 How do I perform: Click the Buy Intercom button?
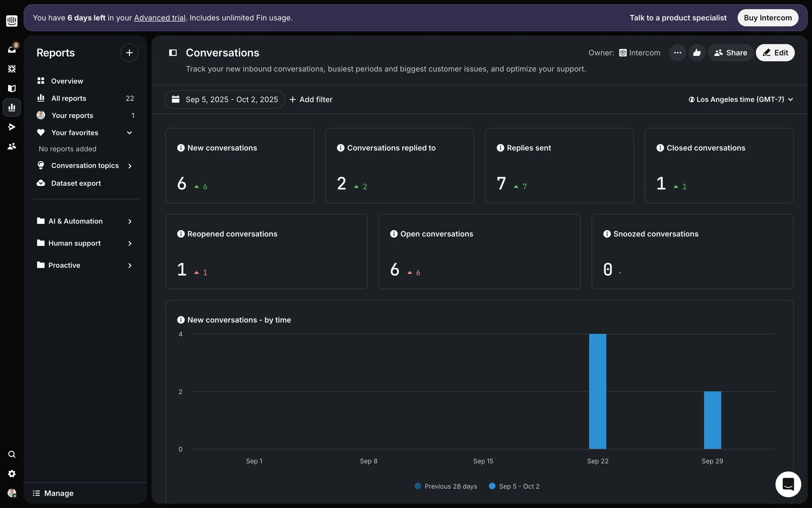[768, 18]
